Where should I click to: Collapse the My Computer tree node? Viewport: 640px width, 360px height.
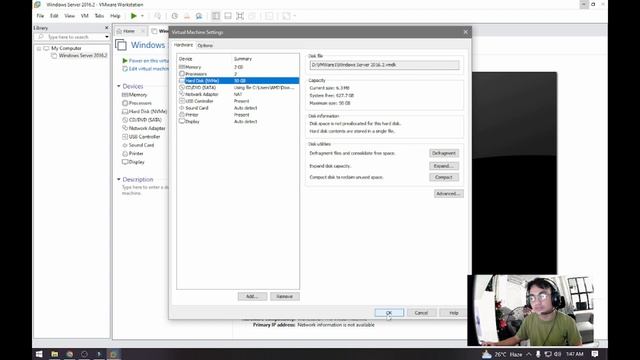click(39, 49)
